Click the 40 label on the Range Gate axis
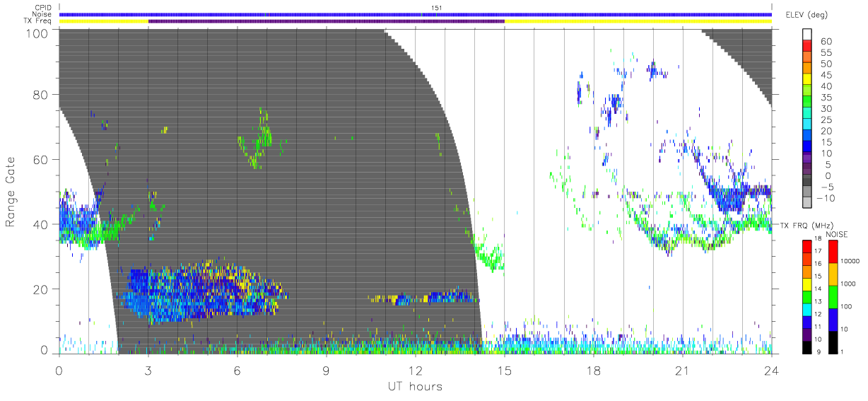The height and width of the screenshot is (401, 868). coord(42,224)
